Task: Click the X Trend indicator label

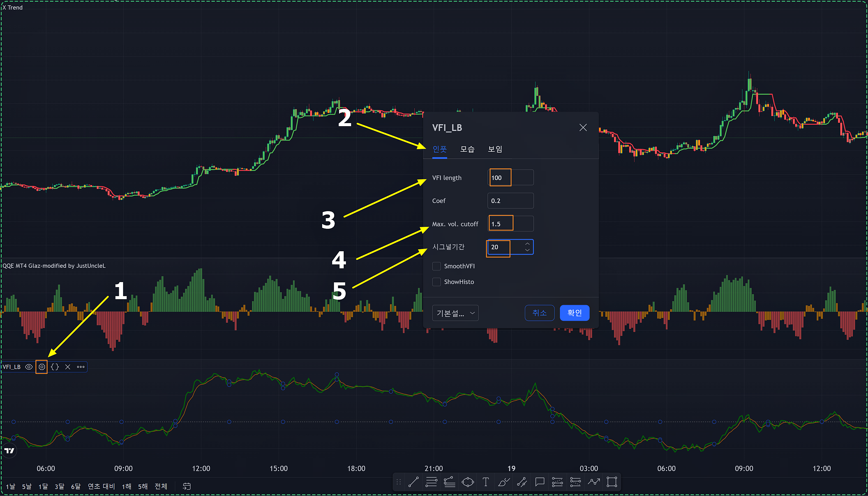Action: pyautogui.click(x=13, y=7)
